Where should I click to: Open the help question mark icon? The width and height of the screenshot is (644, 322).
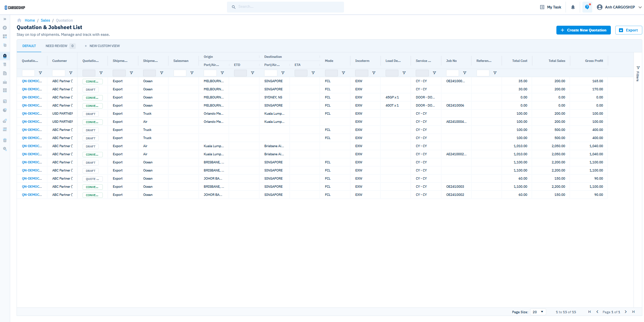[587, 7]
